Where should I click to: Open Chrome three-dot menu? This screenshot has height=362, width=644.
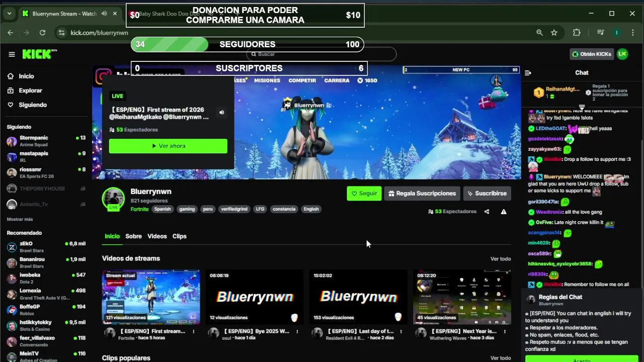click(632, 33)
